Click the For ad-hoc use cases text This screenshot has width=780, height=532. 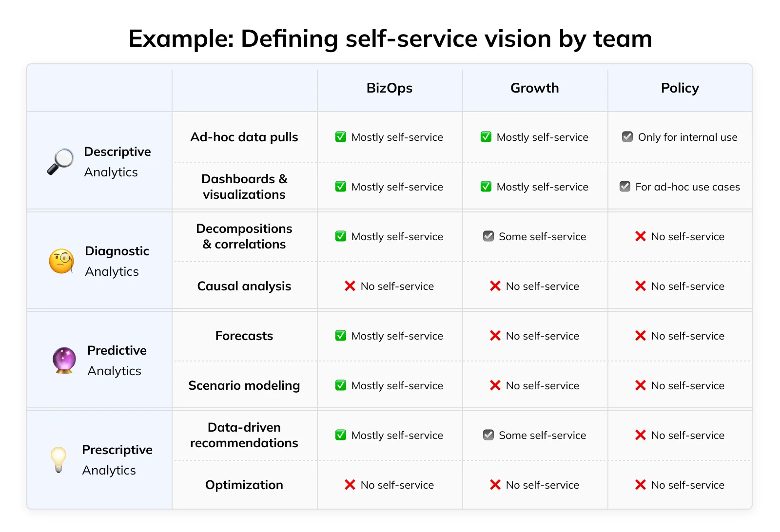[x=687, y=187]
